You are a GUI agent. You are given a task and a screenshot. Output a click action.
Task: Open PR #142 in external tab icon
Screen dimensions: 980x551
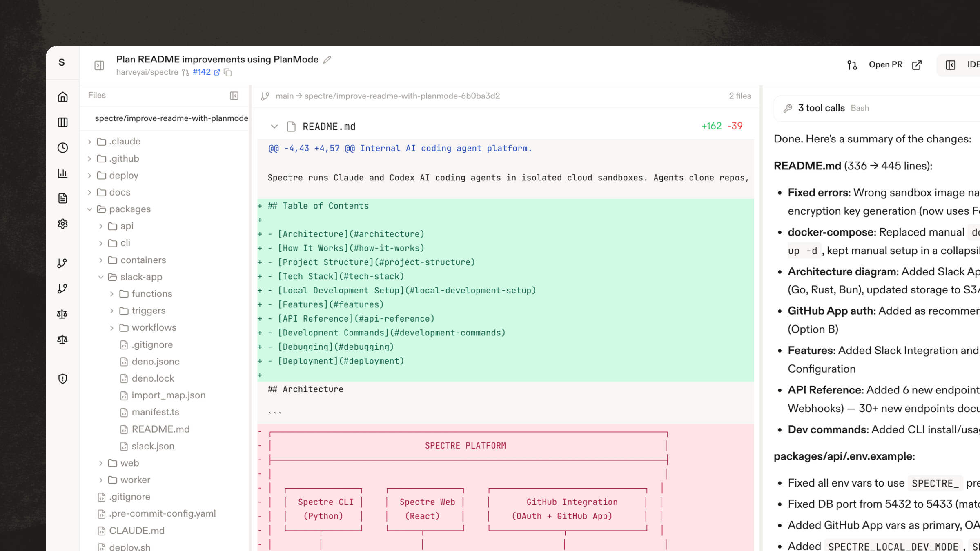217,72
